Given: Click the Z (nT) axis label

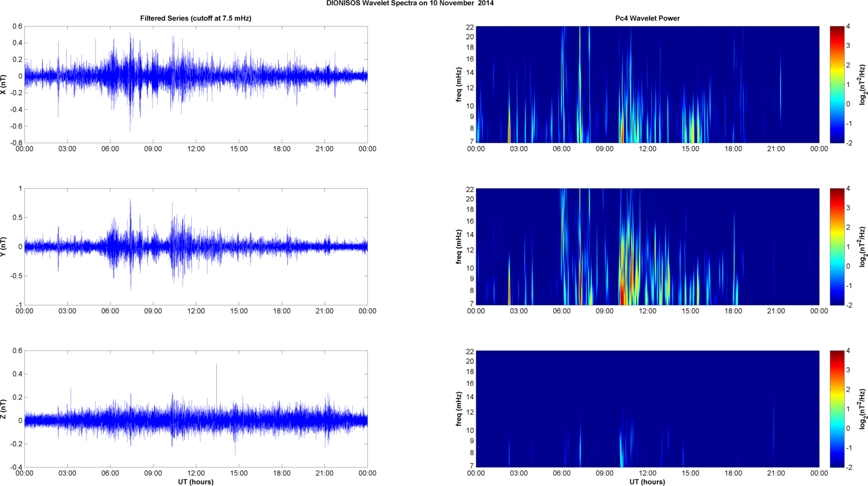Looking at the screenshot, I should point(4,409).
